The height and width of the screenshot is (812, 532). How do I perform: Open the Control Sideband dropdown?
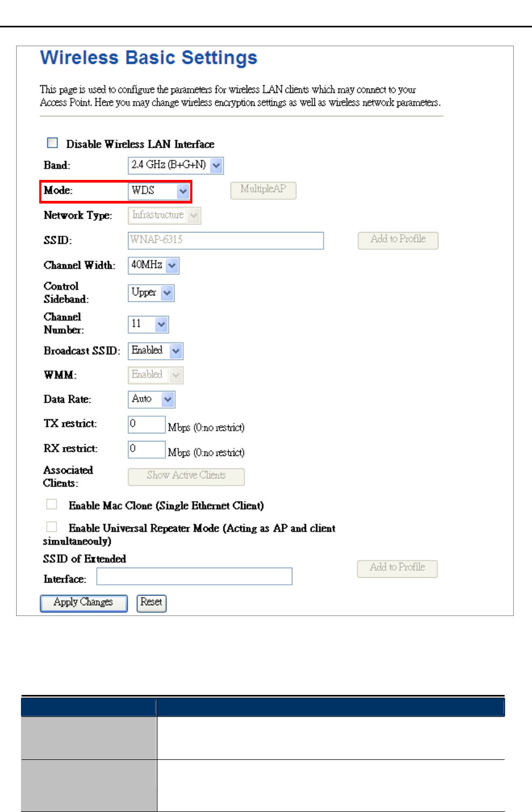pyautogui.click(x=152, y=293)
